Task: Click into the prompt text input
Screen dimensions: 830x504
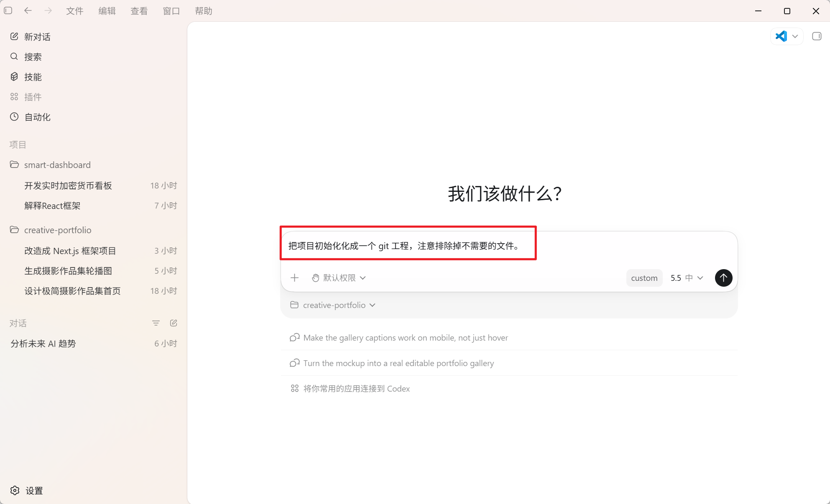Action: coord(509,246)
